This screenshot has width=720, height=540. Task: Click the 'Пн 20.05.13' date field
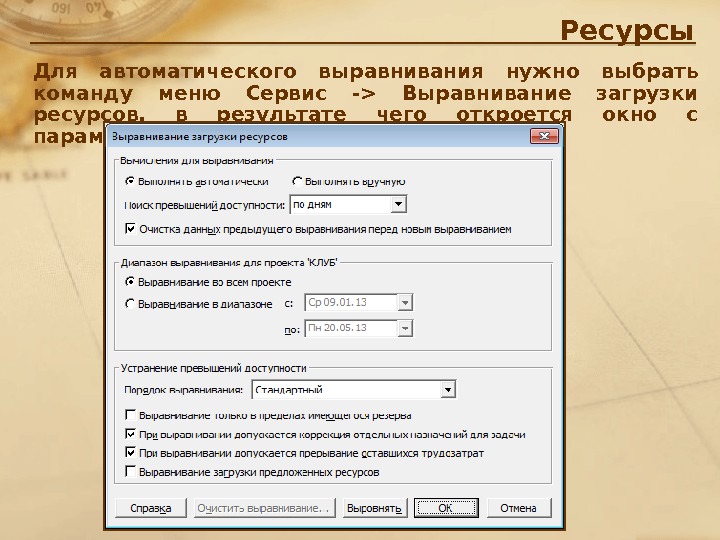click(359, 328)
